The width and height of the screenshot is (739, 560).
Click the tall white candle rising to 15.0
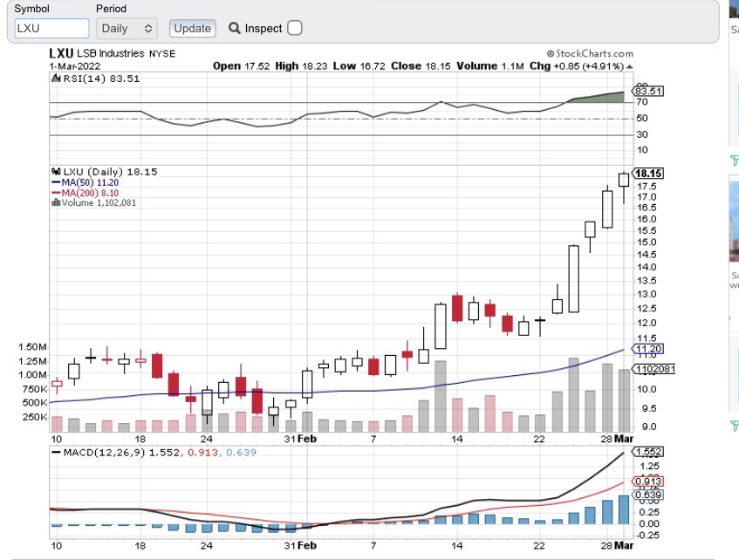573,278
